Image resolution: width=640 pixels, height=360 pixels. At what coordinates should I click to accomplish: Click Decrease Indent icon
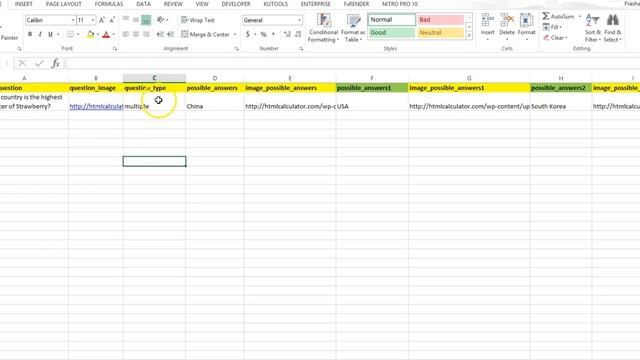point(160,34)
